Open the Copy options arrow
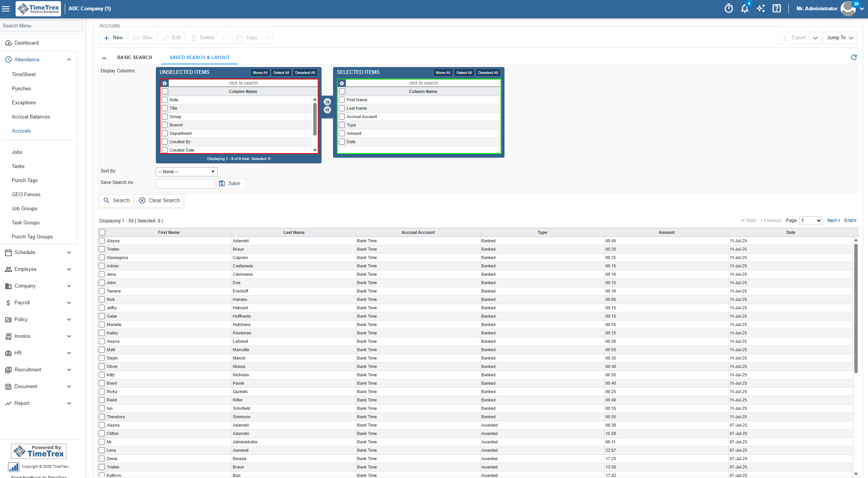The height and width of the screenshot is (478, 868). coord(267,38)
